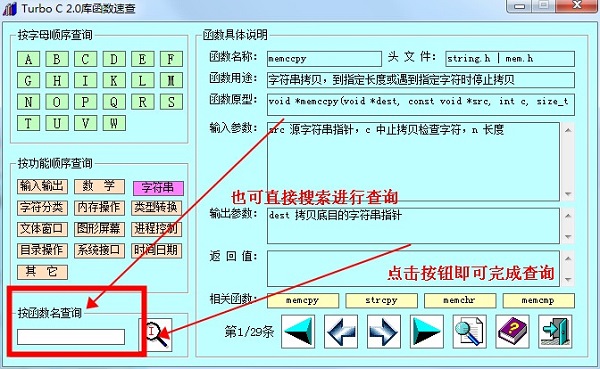Screen dimensions: 600x369
Task: Click the magnifier search icon beside the name field
Action: click(x=155, y=335)
